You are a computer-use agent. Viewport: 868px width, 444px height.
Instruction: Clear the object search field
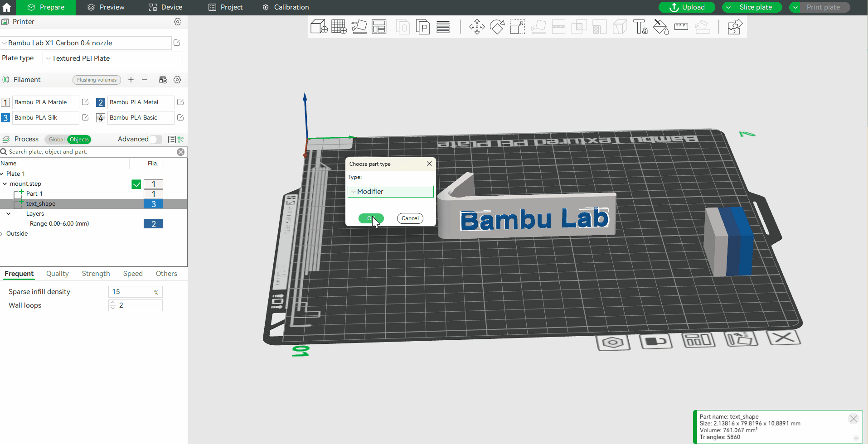(181, 152)
